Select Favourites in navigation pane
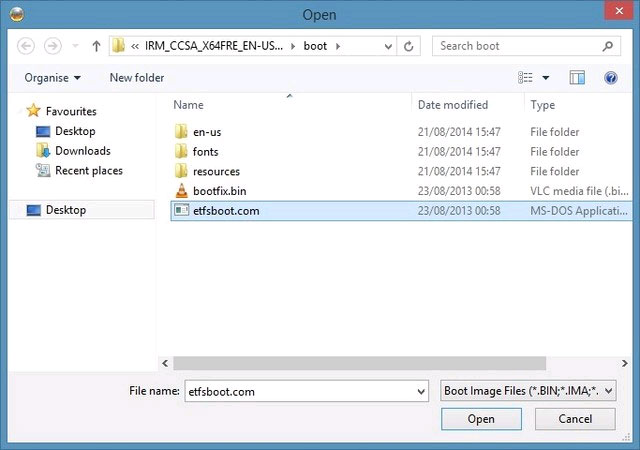Viewport: 640px width, 450px height. (71, 111)
